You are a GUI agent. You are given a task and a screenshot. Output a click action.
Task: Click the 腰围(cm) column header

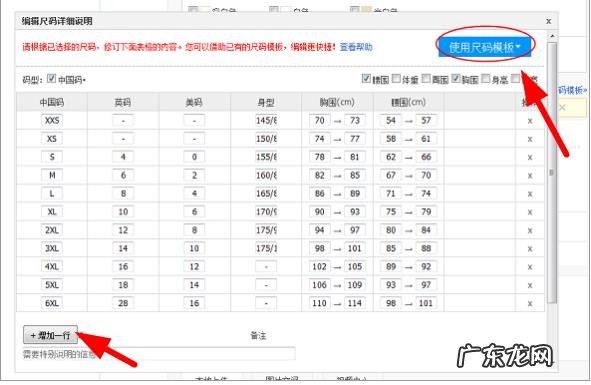point(409,102)
